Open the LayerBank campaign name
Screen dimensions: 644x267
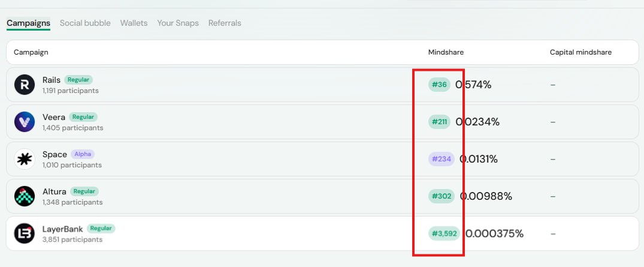tap(63, 229)
